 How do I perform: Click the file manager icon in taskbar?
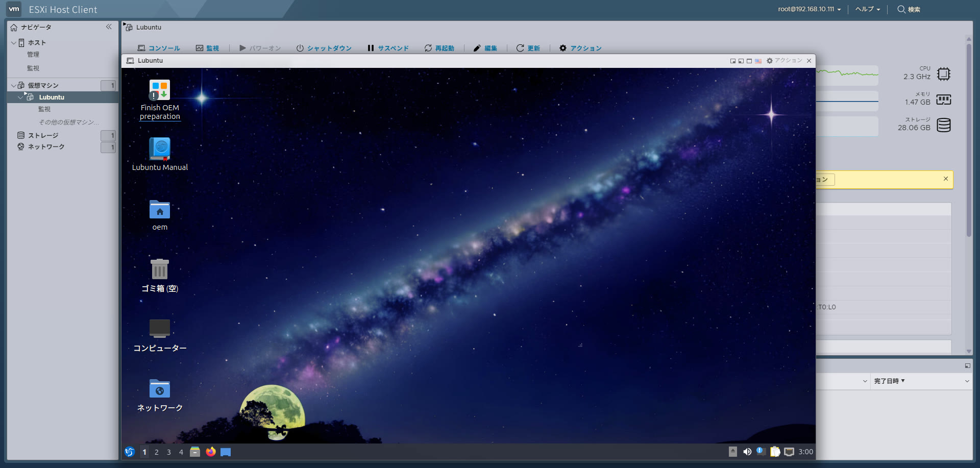point(195,452)
